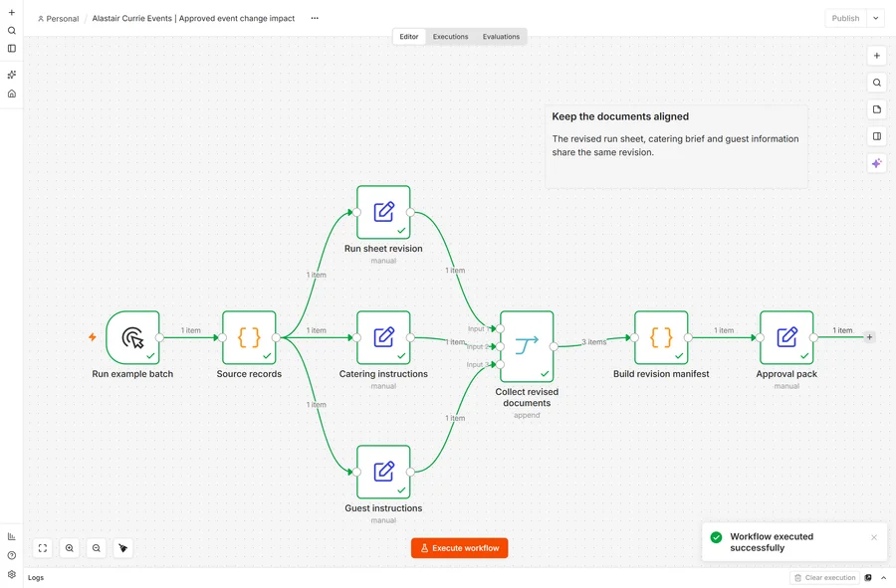Open the Personal project link

click(59, 19)
